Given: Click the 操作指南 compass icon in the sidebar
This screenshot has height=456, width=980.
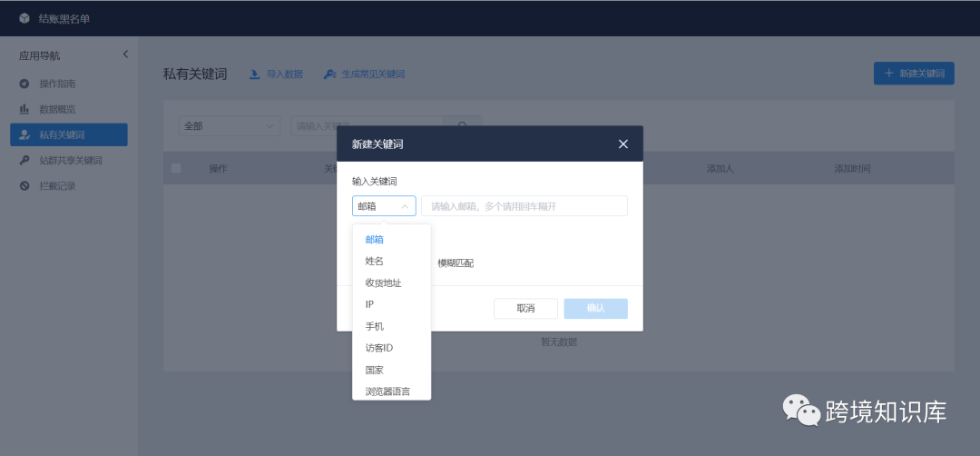Looking at the screenshot, I should pyautogui.click(x=24, y=84).
